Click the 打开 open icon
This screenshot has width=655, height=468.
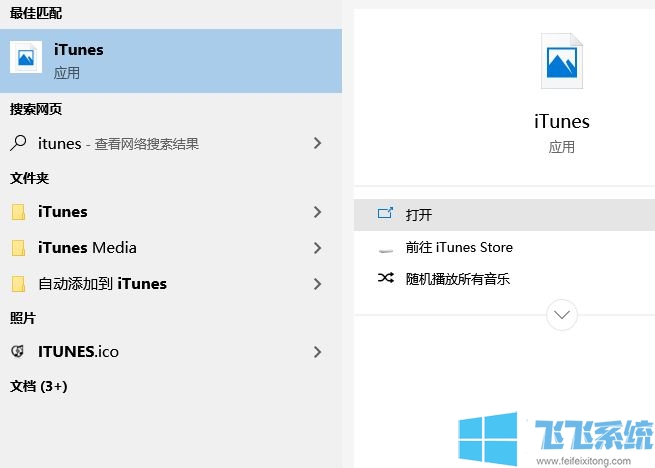(x=386, y=214)
